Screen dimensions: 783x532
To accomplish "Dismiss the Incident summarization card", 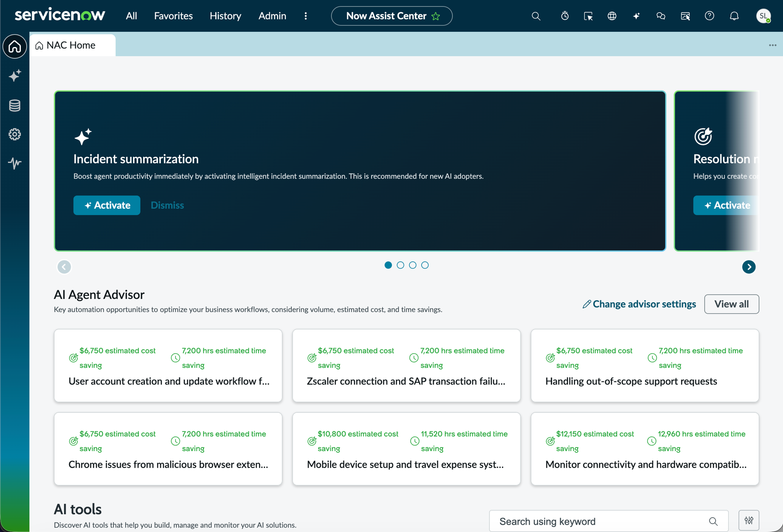I will (167, 205).
